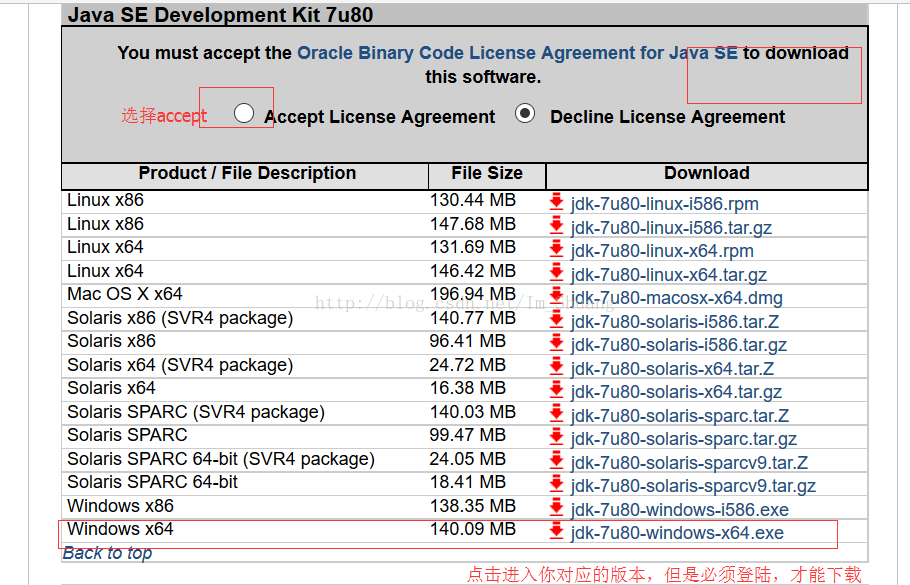Open jdk-7u80-solaris-sparc.tar.gz link

[x=684, y=439]
